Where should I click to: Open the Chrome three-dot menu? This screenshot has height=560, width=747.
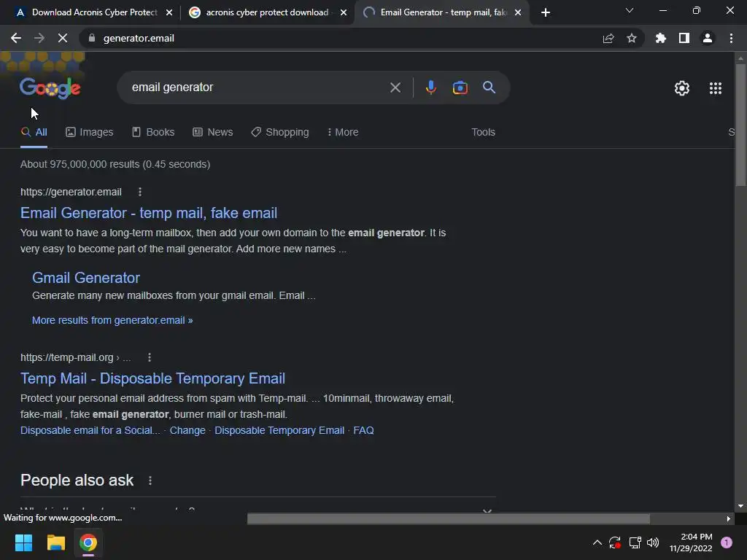[731, 38]
